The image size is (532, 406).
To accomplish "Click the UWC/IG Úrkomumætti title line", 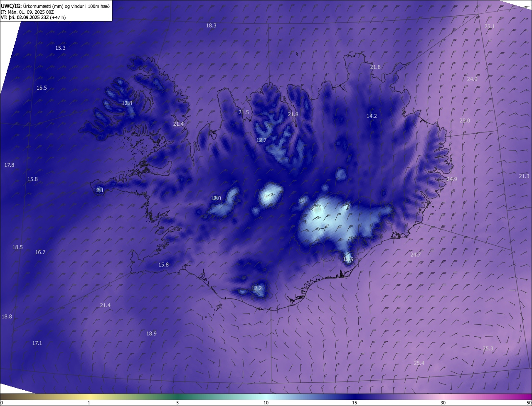I will (55, 6).
